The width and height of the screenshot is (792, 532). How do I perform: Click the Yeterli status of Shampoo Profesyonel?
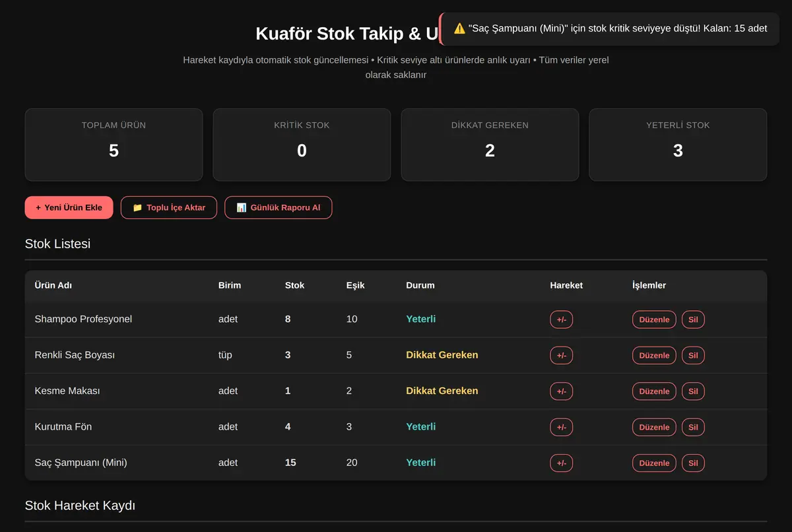[421, 319]
